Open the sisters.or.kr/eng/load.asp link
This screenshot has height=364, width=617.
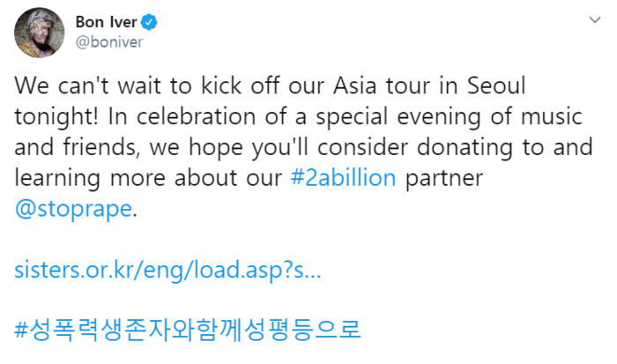pyautogui.click(x=168, y=271)
